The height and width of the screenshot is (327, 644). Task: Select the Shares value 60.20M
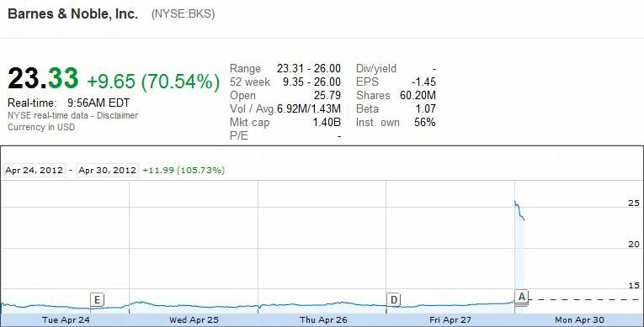coord(418,95)
